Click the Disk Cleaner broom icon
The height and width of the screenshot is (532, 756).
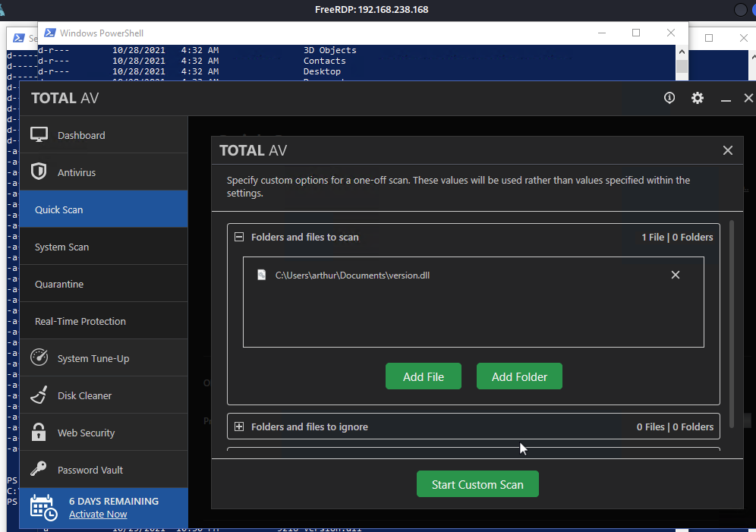[x=39, y=395]
